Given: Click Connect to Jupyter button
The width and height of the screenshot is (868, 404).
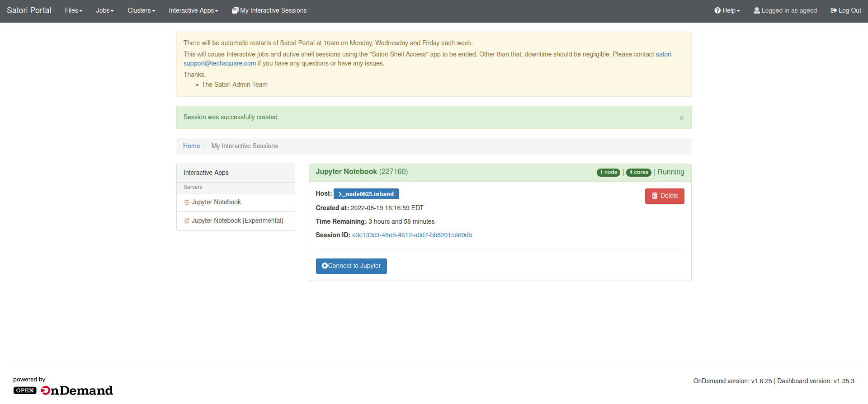Looking at the screenshot, I should tap(351, 266).
